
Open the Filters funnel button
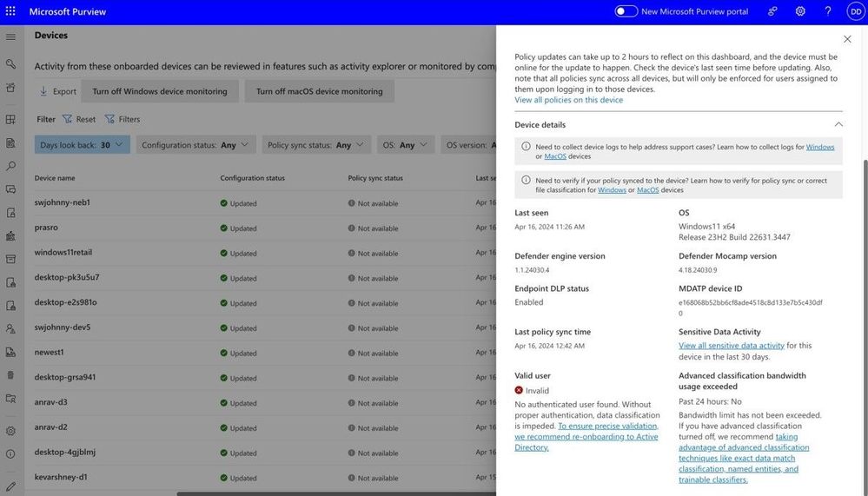123,119
